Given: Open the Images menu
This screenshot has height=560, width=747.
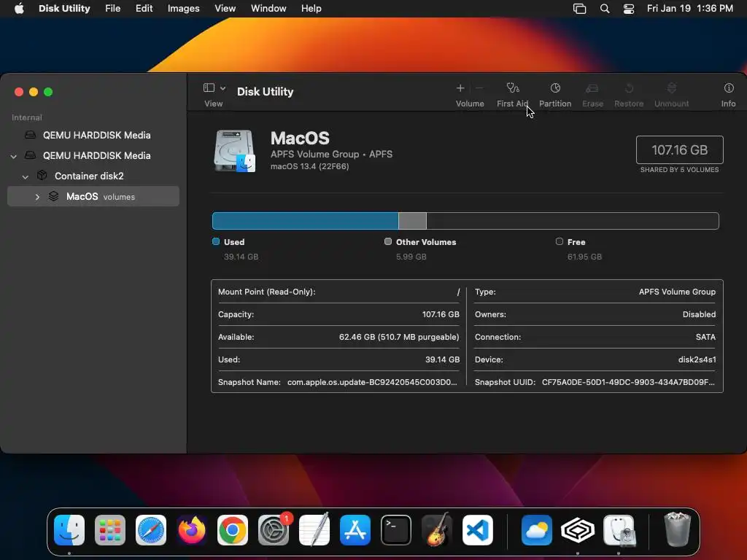Looking at the screenshot, I should click(183, 9).
